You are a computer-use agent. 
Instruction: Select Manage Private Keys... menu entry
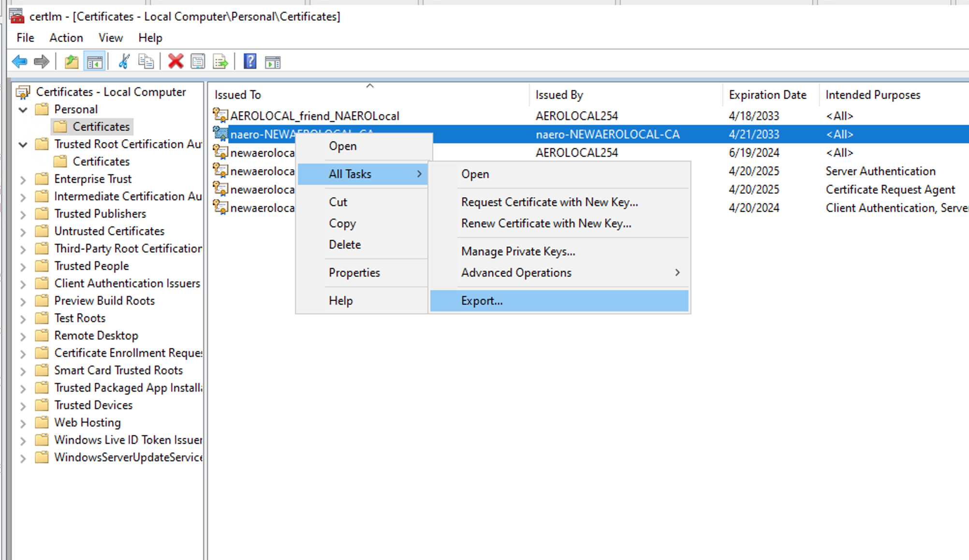click(x=518, y=251)
